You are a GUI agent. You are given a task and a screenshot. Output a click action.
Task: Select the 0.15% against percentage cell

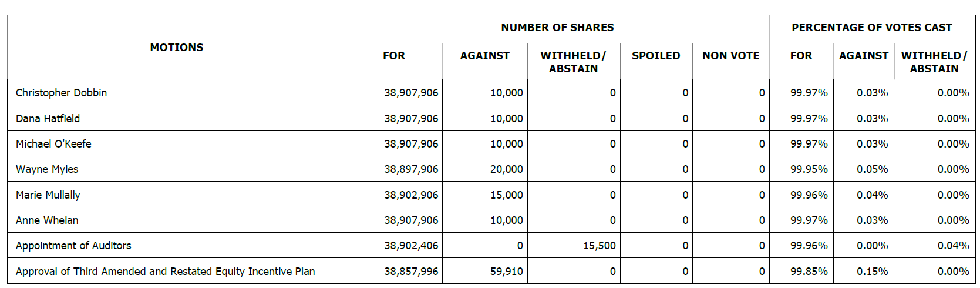(x=872, y=272)
